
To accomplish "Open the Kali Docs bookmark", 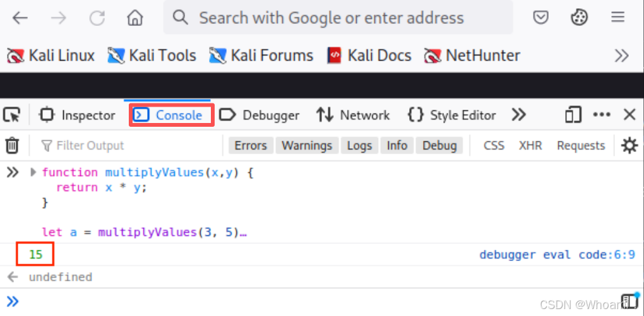I will click(369, 55).
